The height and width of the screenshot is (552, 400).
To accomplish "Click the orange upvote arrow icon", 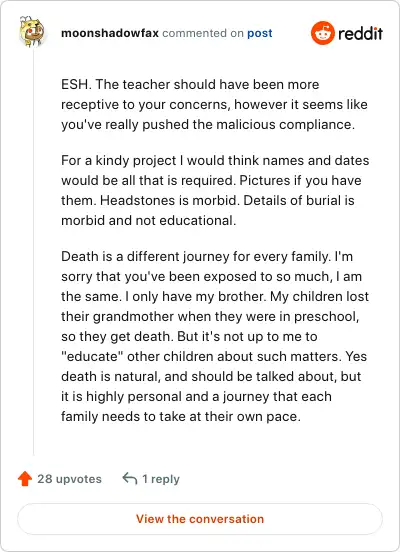I will pyautogui.click(x=25, y=479).
